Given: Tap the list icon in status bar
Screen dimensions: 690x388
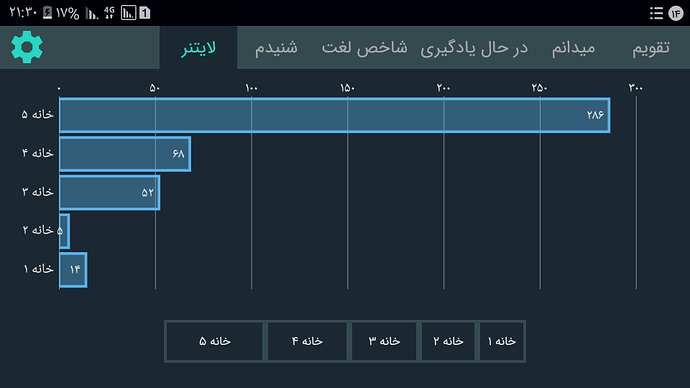Looking at the screenshot, I should (656, 13).
